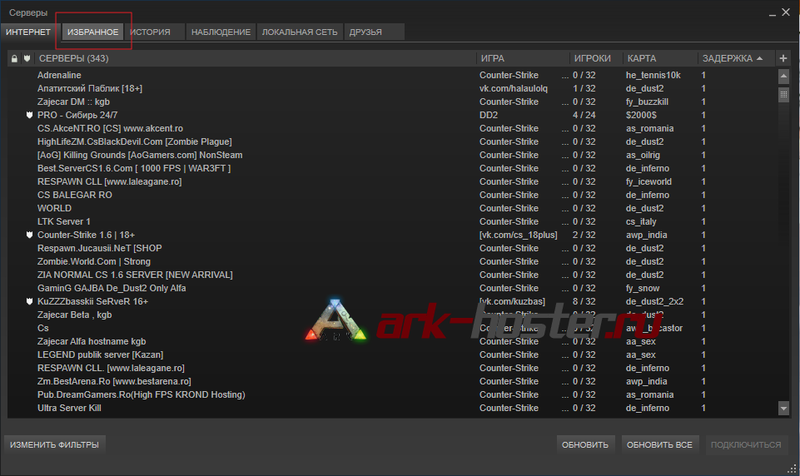Click the VAC shield icon on PRO - Сибирь 24/7 row
Viewport: 800px width, 476px height.
29,115
